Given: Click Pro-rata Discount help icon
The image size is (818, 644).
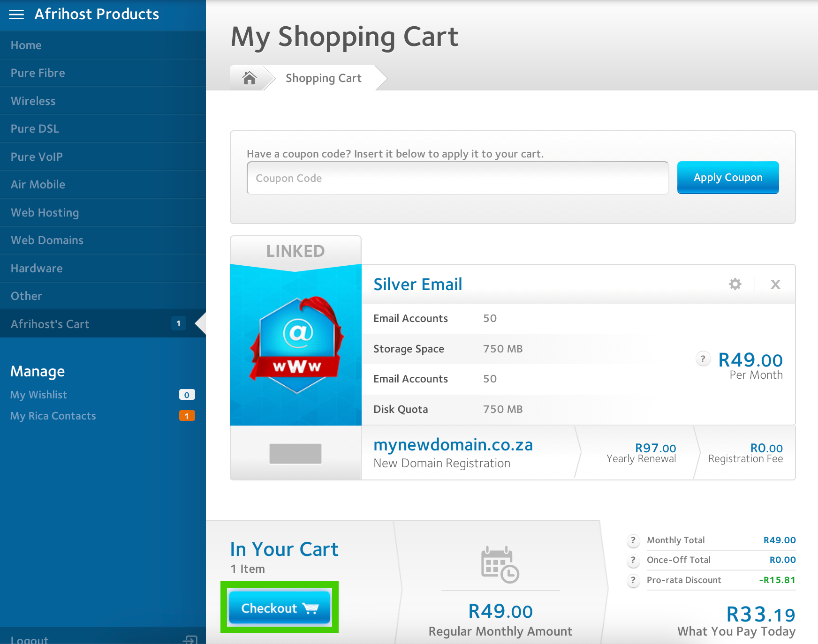Looking at the screenshot, I should [633, 580].
